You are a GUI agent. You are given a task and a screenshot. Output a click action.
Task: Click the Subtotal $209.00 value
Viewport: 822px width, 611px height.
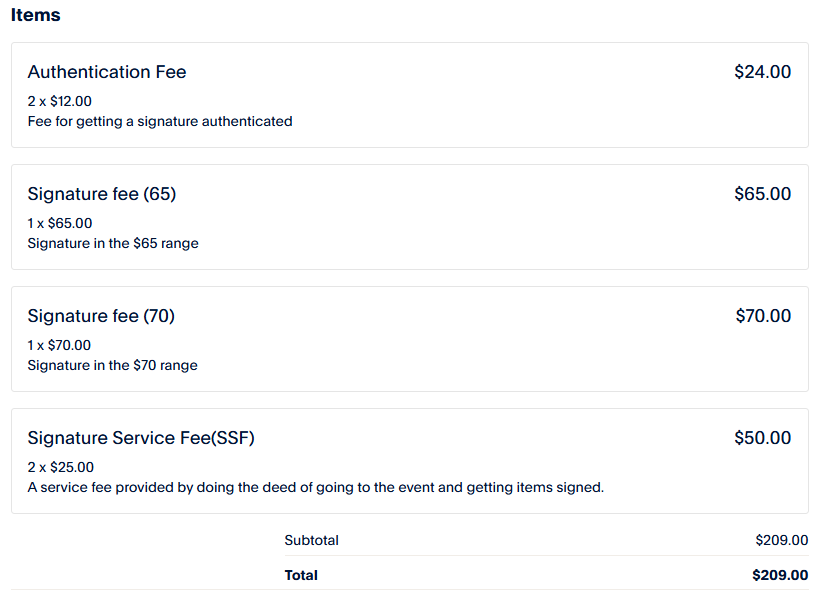tap(781, 540)
